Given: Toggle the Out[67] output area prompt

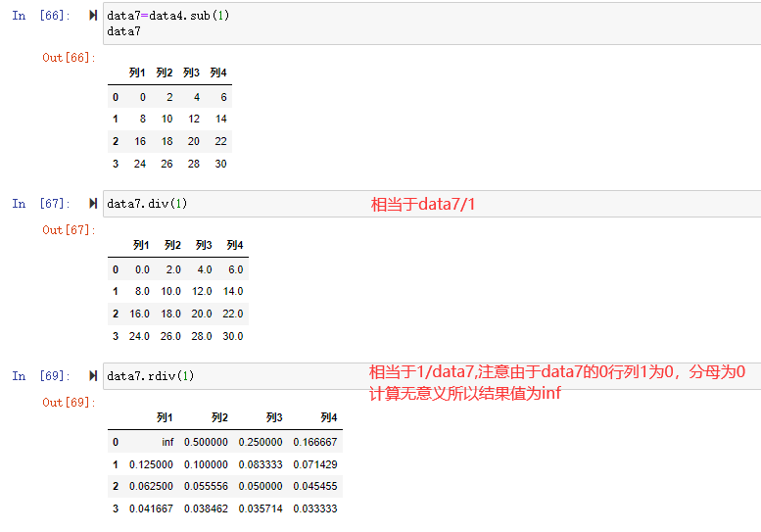Looking at the screenshot, I should pos(67,230).
